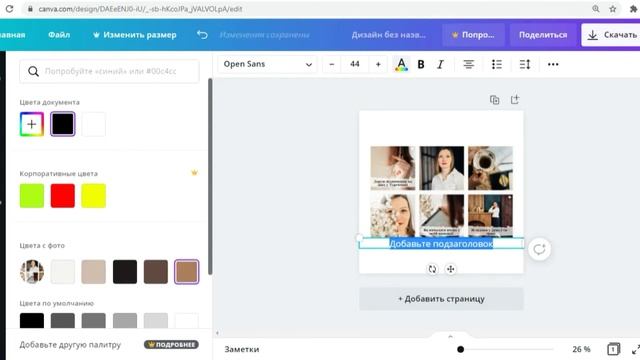Select the woman in white shirt photo
This screenshot has height=360, width=640.
[442, 168]
